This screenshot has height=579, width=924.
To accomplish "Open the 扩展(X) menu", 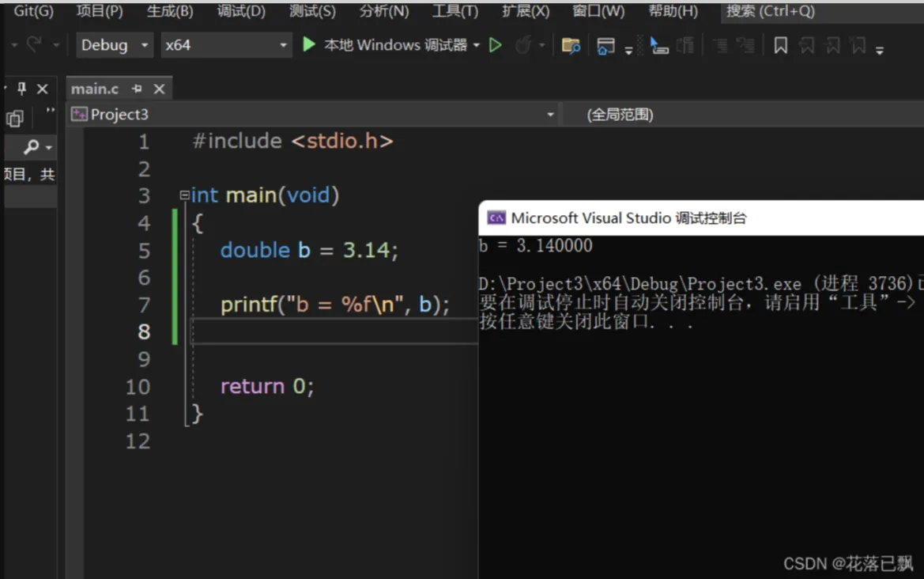I will [x=526, y=10].
